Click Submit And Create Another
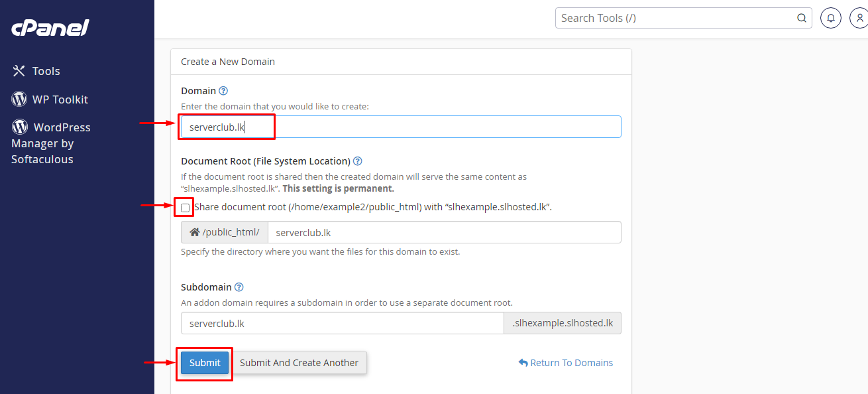This screenshot has height=394, width=868. (299, 363)
